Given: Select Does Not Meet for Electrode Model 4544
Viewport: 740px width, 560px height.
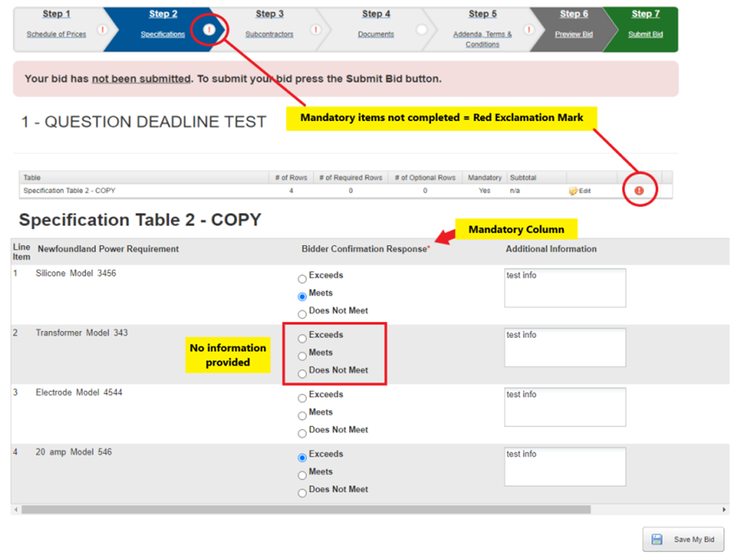Looking at the screenshot, I should coord(302,433).
